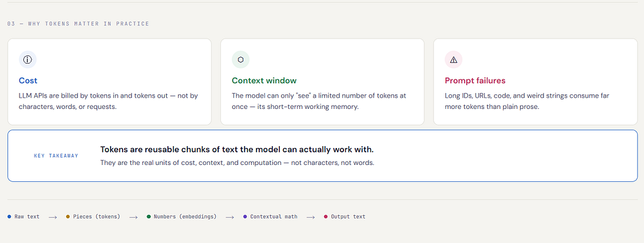Click the "Contextual math" legend label
644x243 pixels.
(274, 217)
